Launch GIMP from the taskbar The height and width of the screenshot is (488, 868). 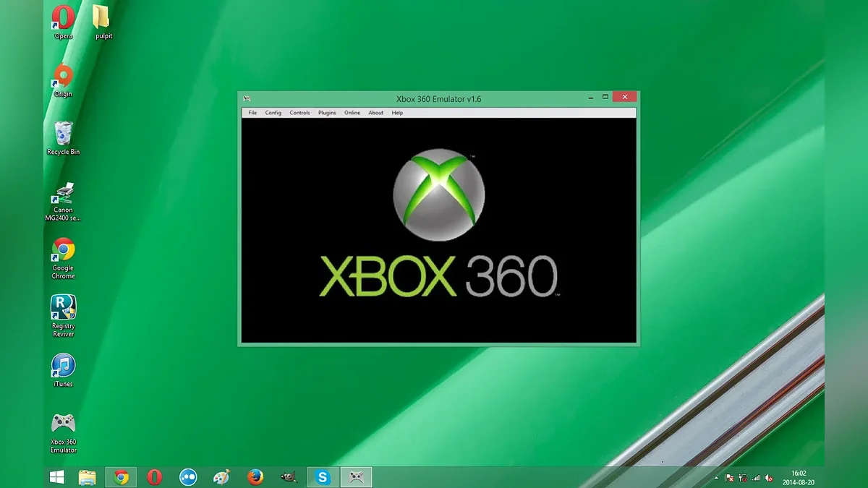[x=289, y=477]
